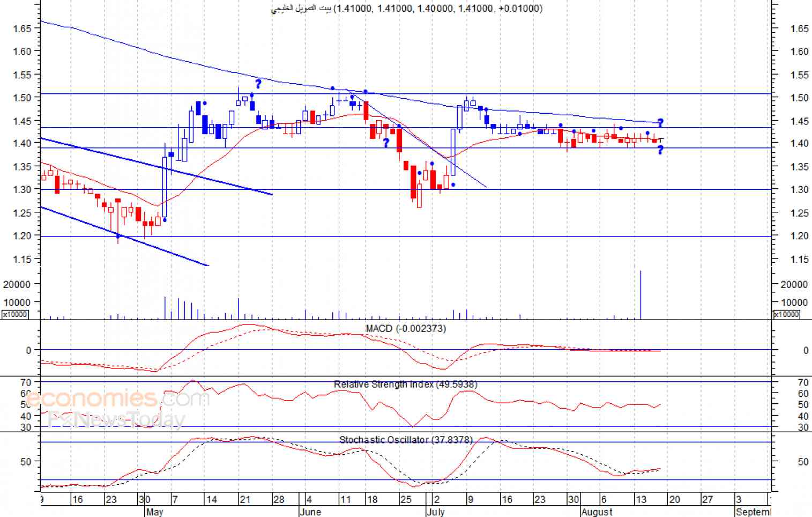
Task: Click the chart title with Arabic stock name
Action: [x=407, y=8]
